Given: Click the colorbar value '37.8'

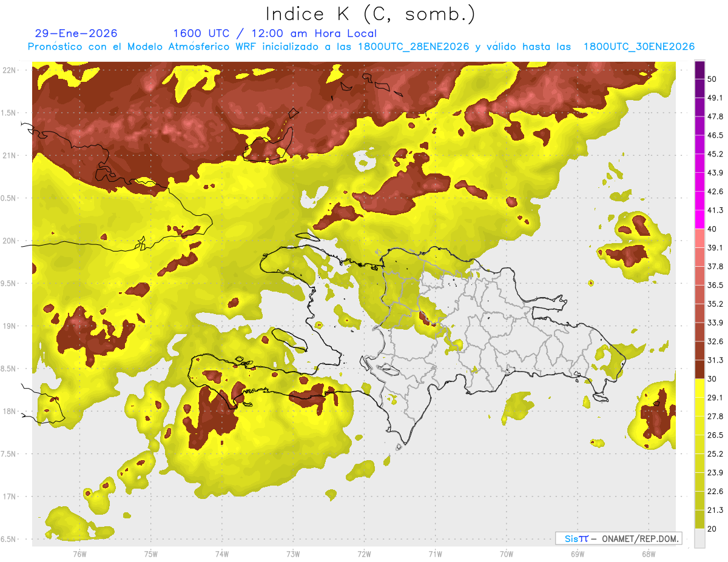Looking at the screenshot, I should 715,267.
